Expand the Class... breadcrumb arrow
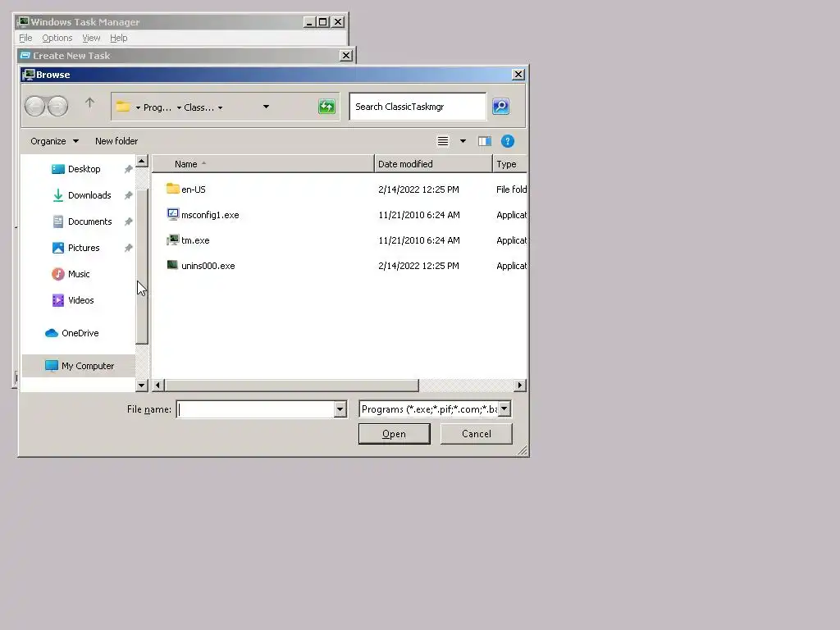Screen dimensions: 840x630 click(x=179, y=107)
